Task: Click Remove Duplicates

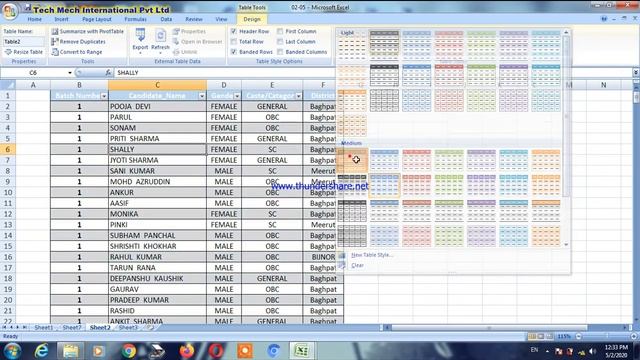Action: [78, 42]
